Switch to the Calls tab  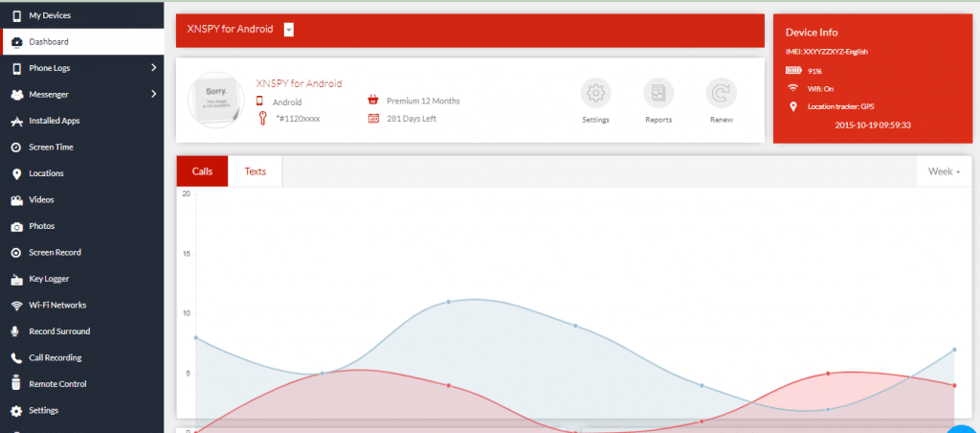pyautogui.click(x=203, y=171)
